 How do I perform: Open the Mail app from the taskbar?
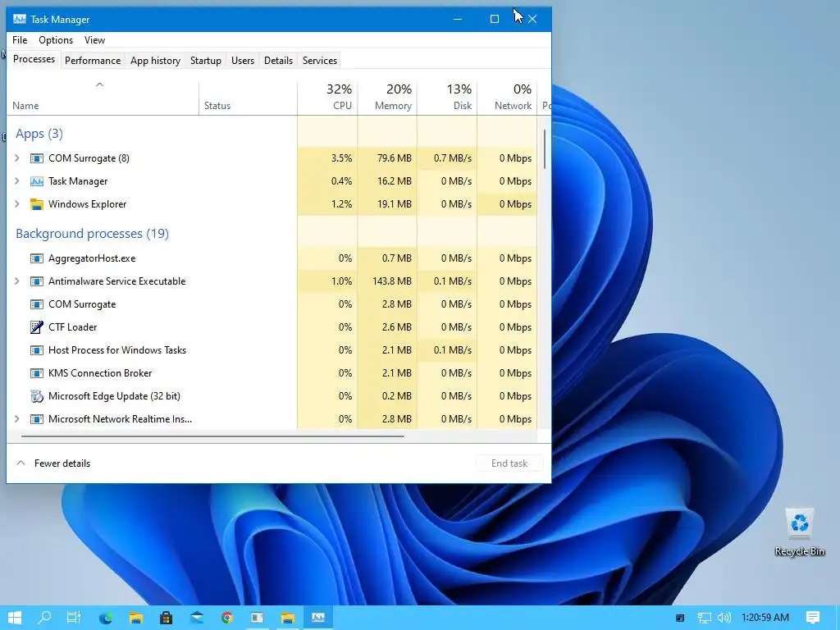tap(197, 618)
